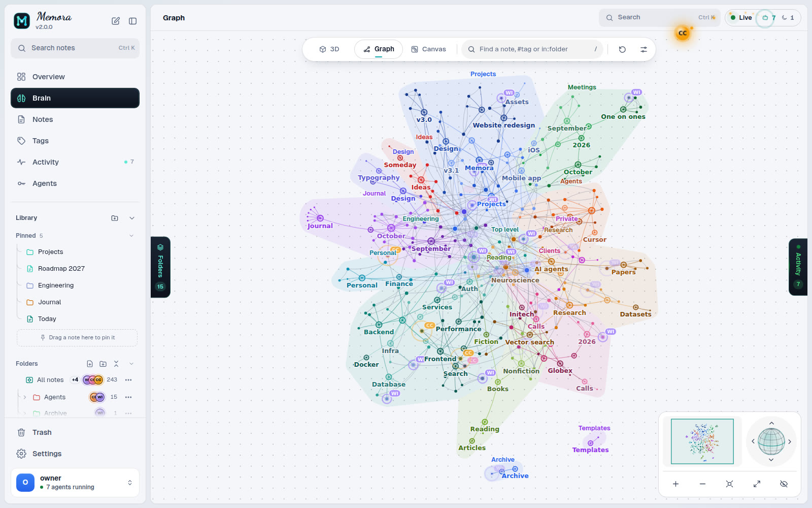Select All notes folder
Screen dimensions: 812x508
[50, 380]
